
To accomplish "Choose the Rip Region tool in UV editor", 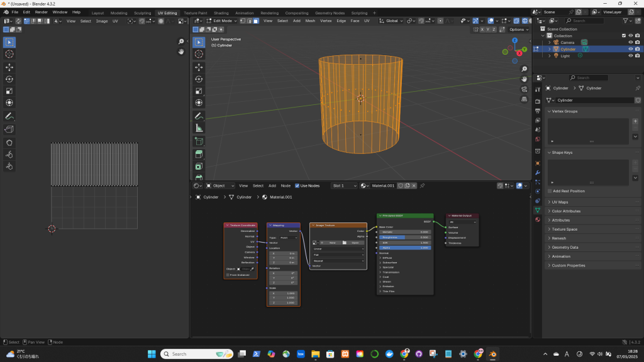I will (x=9, y=129).
